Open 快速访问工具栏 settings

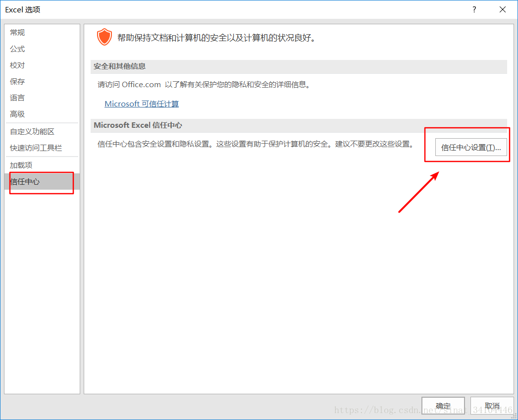42,148
